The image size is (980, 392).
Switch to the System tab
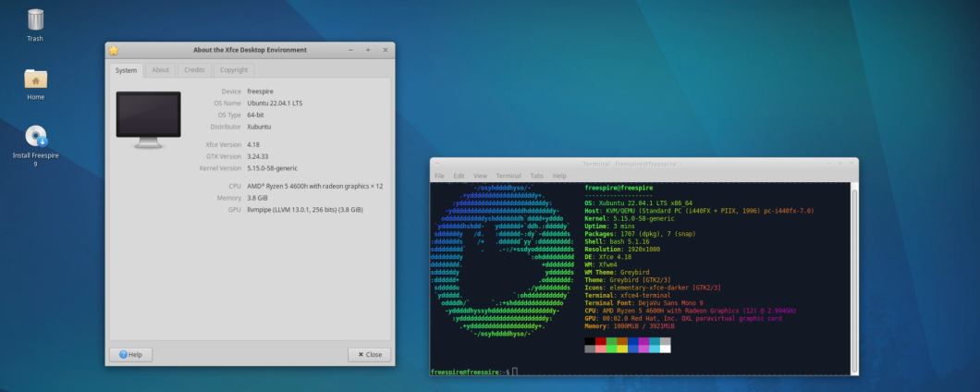[126, 70]
